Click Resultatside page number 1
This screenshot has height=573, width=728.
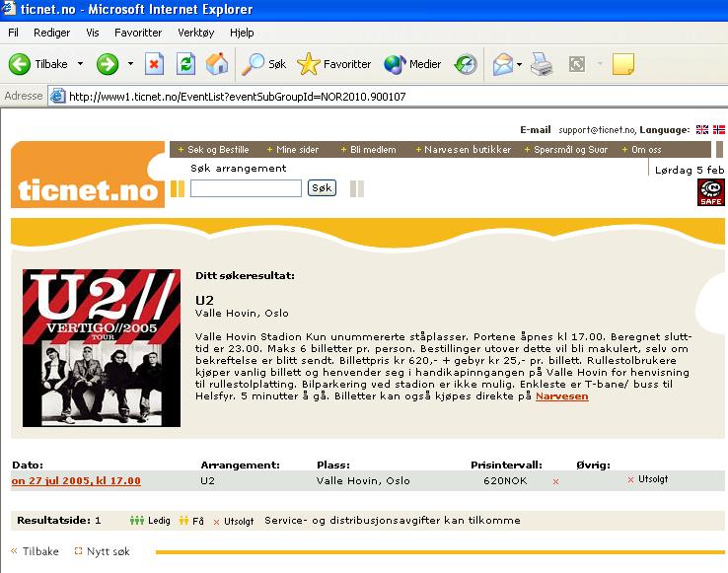(x=98, y=520)
